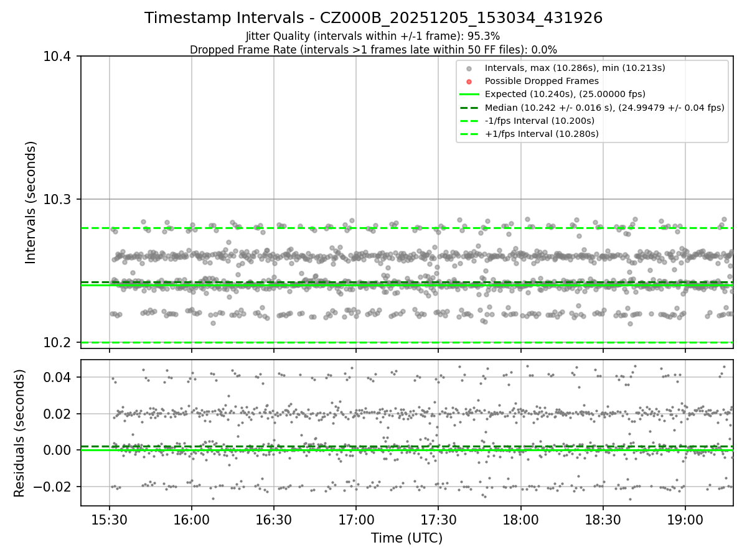Click the dashed line sample for +1/fps Interval
This screenshot has height=560, width=747.
[469, 134]
